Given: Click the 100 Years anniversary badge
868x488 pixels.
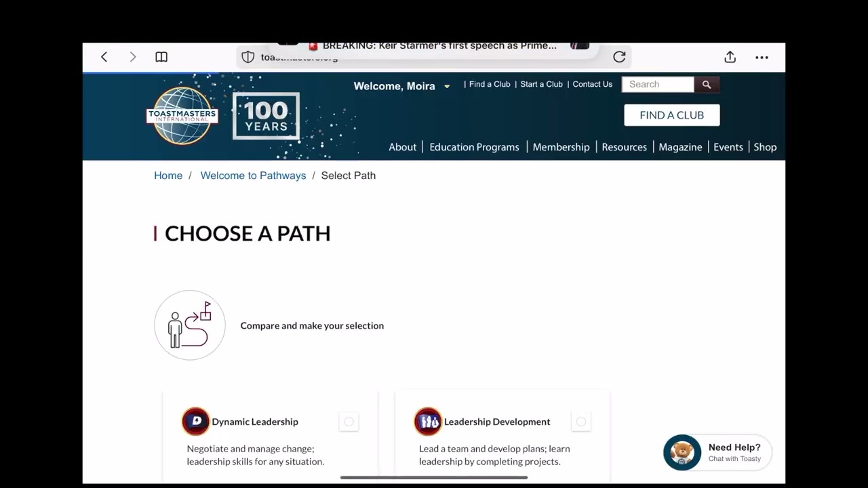Looking at the screenshot, I should pyautogui.click(x=266, y=116).
